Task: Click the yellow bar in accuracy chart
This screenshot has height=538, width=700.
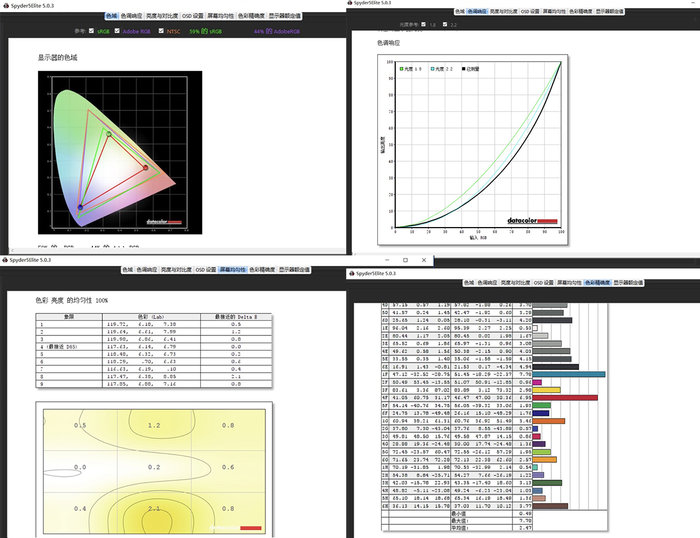Action: pos(546,390)
